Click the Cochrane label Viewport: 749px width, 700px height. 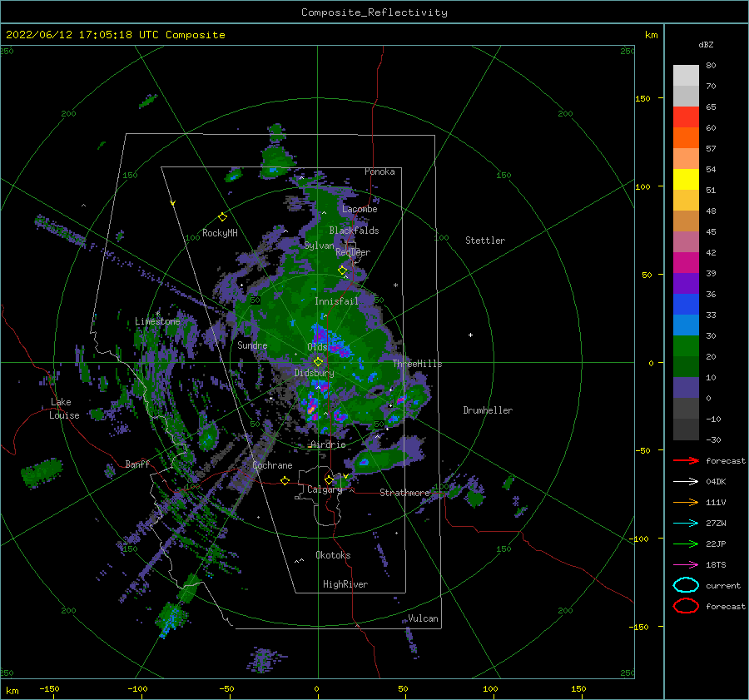pyautogui.click(x=272, y=465)
